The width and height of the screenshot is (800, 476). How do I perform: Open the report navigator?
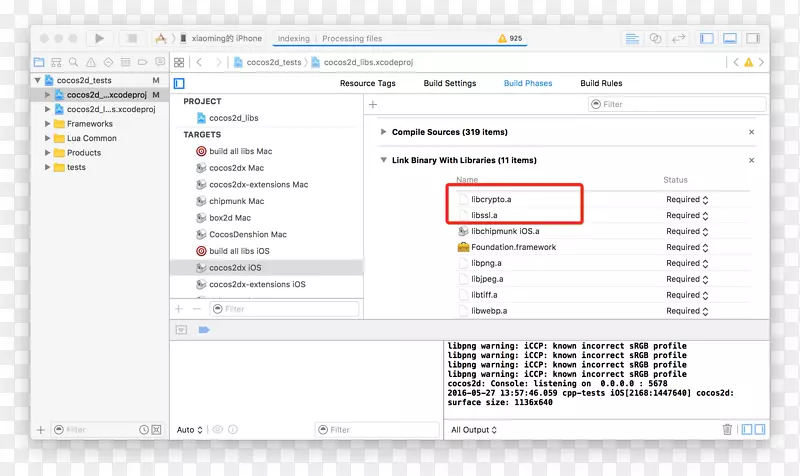click(160, 62)
